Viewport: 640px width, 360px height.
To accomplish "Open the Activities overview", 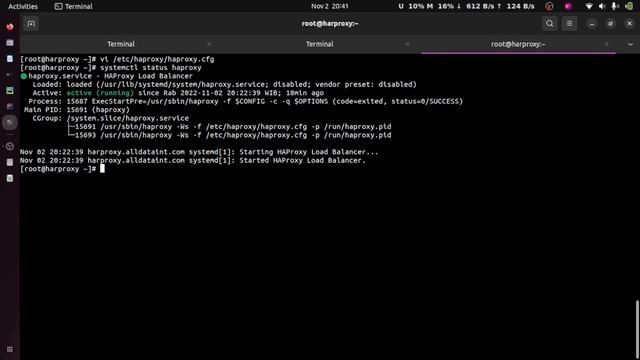I will [x=23, y=6].
